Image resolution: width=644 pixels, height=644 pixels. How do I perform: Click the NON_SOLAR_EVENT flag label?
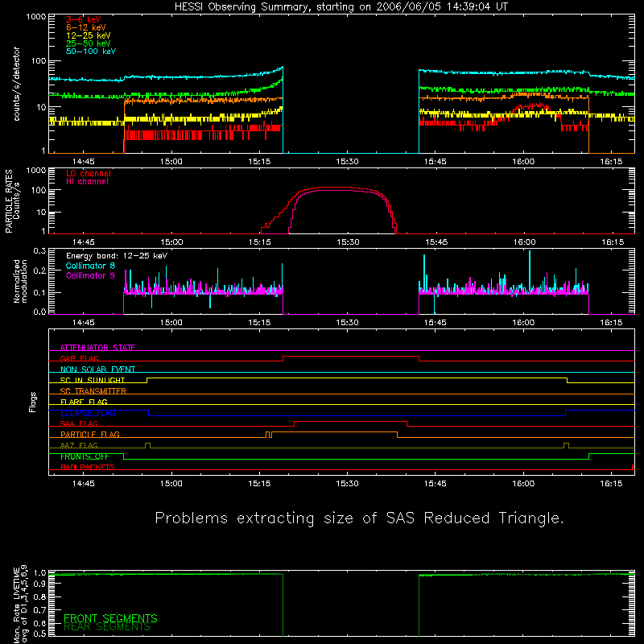[x=97, y=369]
